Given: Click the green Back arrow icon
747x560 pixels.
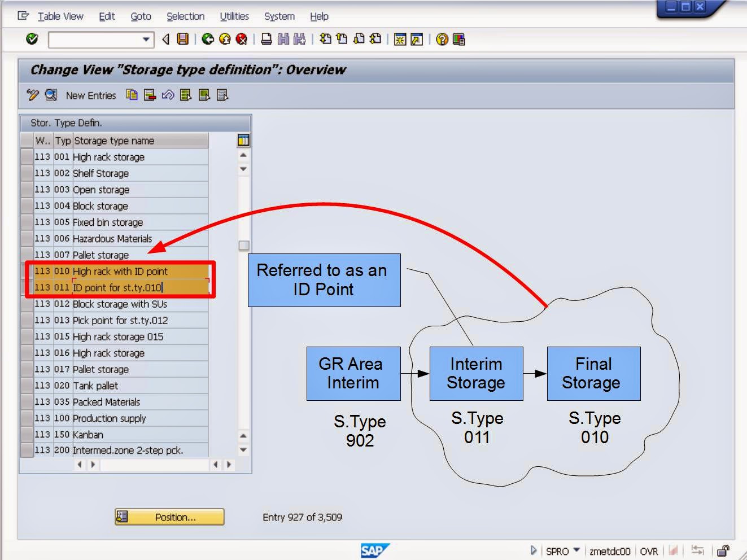Looking at the screenshot, I should pyautogui.click(x=209, y=39).
